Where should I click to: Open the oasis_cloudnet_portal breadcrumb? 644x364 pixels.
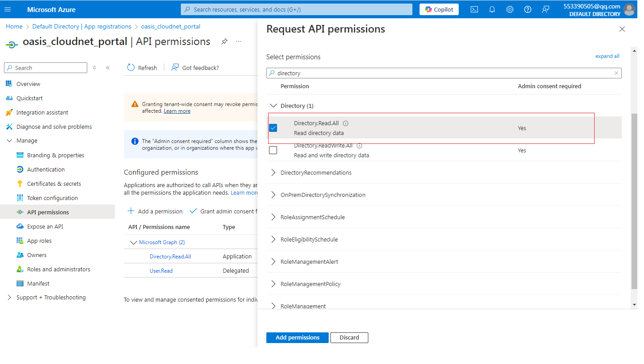(171, 26)
